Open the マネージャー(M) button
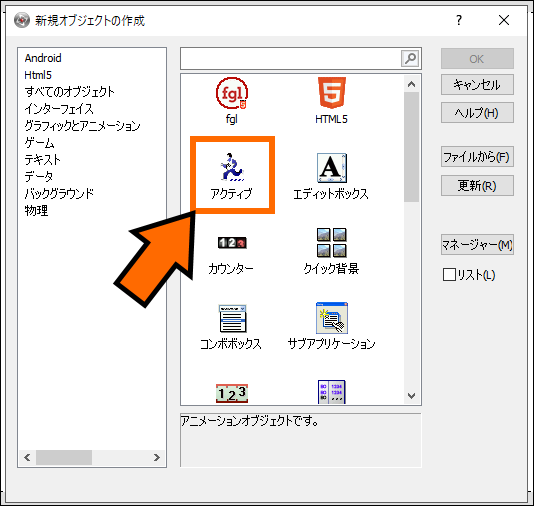The width and height of the screenshot is (534, 506). [477, 244]
